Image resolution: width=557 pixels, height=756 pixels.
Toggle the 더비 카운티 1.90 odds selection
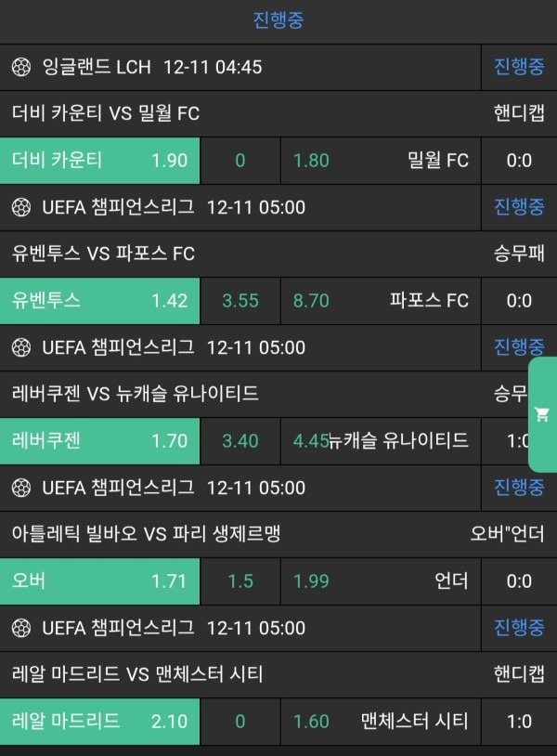pos(99,160)
